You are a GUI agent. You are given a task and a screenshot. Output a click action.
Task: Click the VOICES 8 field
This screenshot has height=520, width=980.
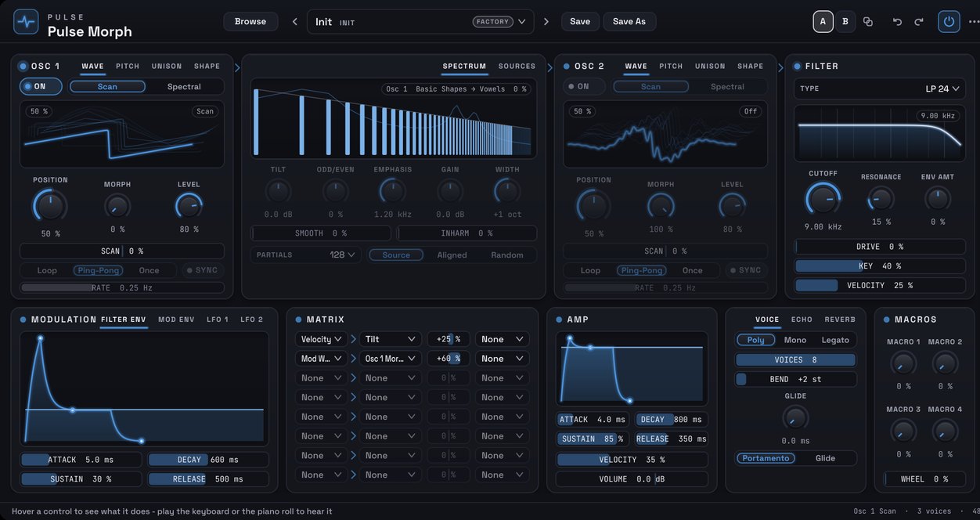pos(795,359)
